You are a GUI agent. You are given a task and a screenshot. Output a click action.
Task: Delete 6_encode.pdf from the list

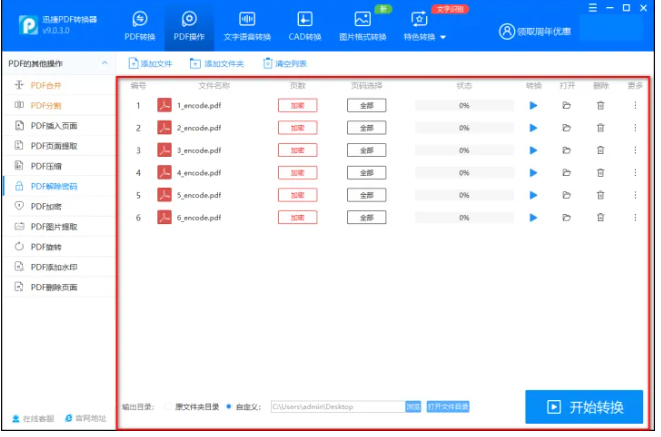[600, 217]
